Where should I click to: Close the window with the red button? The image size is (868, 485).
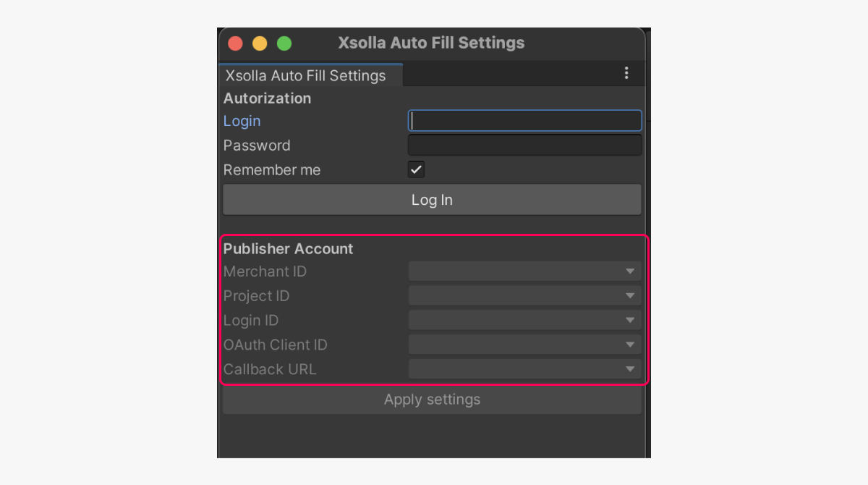235,43
